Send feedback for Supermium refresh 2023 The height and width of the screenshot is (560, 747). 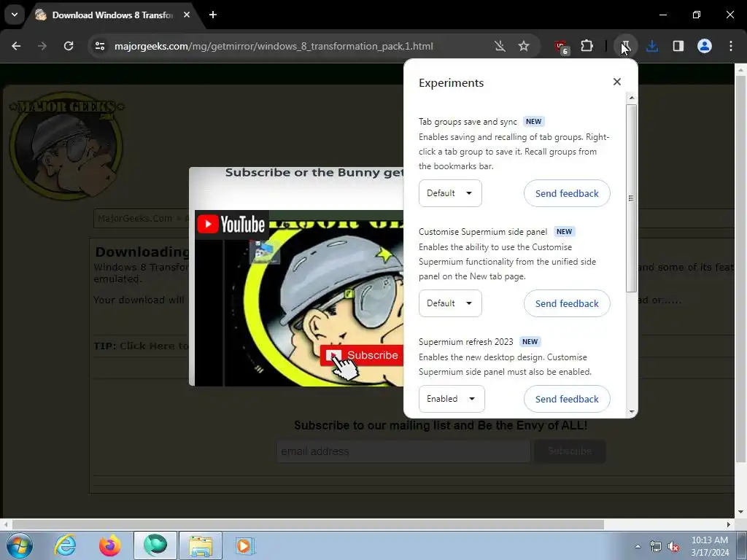pyautogui.click(x=567, y=399)
